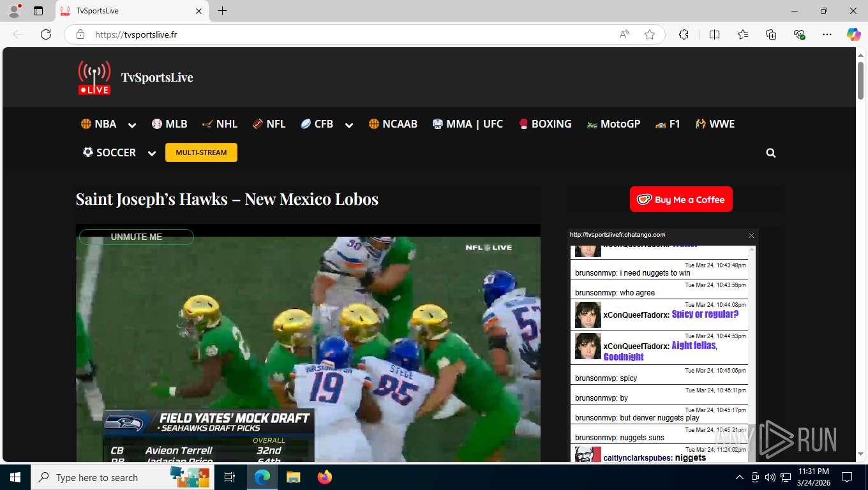Image resolution: width=868 pixels, height=490 pixels.
Task: Close the TvSportsLive tab
Action: (x=198, y=11)
